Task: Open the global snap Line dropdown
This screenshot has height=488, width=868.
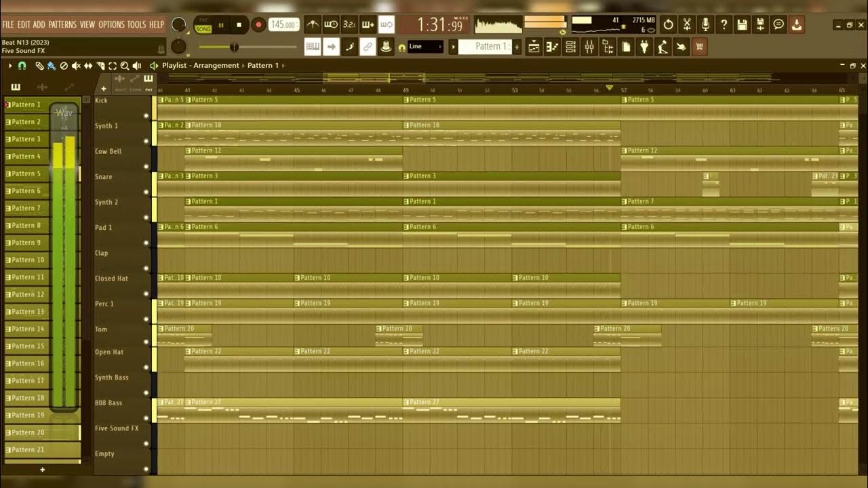Action: coord(425,47)
